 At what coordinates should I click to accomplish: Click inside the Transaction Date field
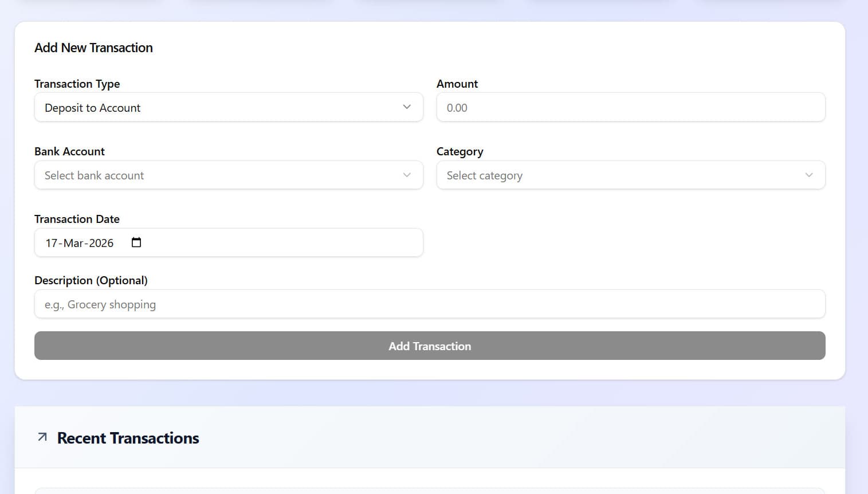point(229,242)
